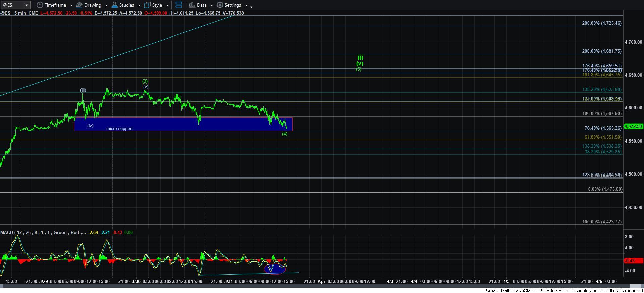Expand the Drawing dropdown arrow

[x=106, y=5]
